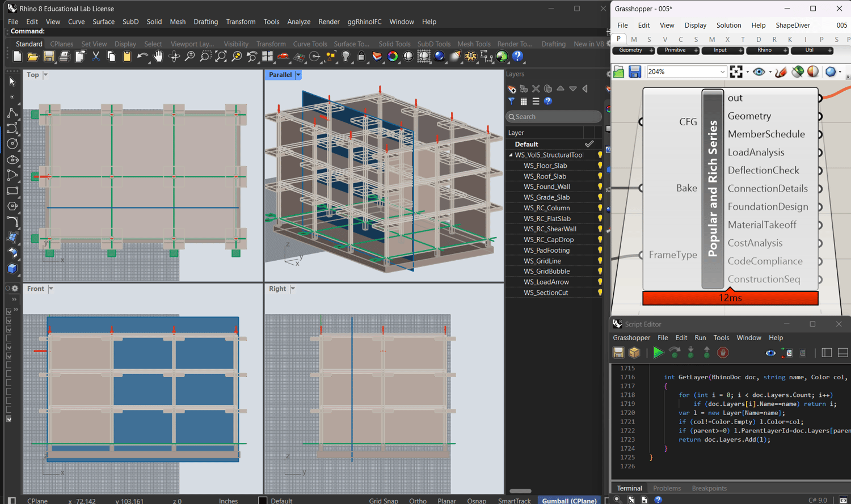This screenshot has height=504, width=851.
Task: Click the Gumball (CPlane) status button
Action: [x=569, y=501]
